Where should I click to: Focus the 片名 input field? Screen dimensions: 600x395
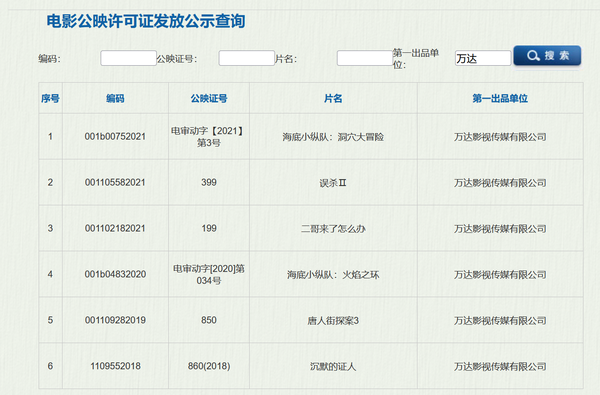point(365,58)
